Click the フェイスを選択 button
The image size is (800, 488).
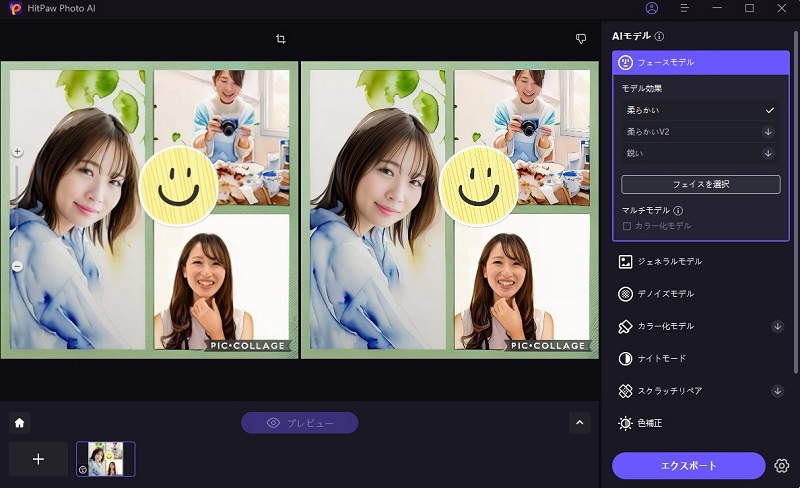point(701,184)
